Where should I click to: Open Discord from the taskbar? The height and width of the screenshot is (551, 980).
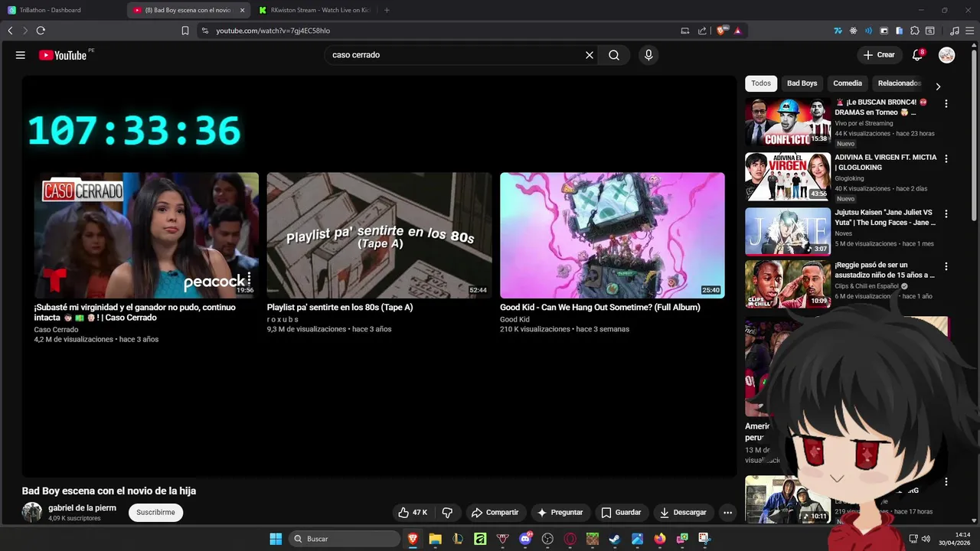(x=525, y=539)
